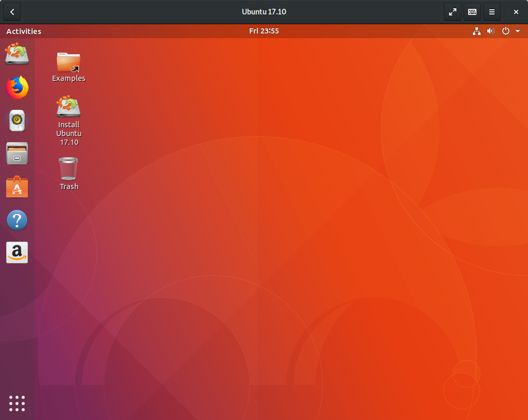Toggle fullscreen mode for the virtual machine
The width and height of the screenshot is (528, 420).
(452, 11)
